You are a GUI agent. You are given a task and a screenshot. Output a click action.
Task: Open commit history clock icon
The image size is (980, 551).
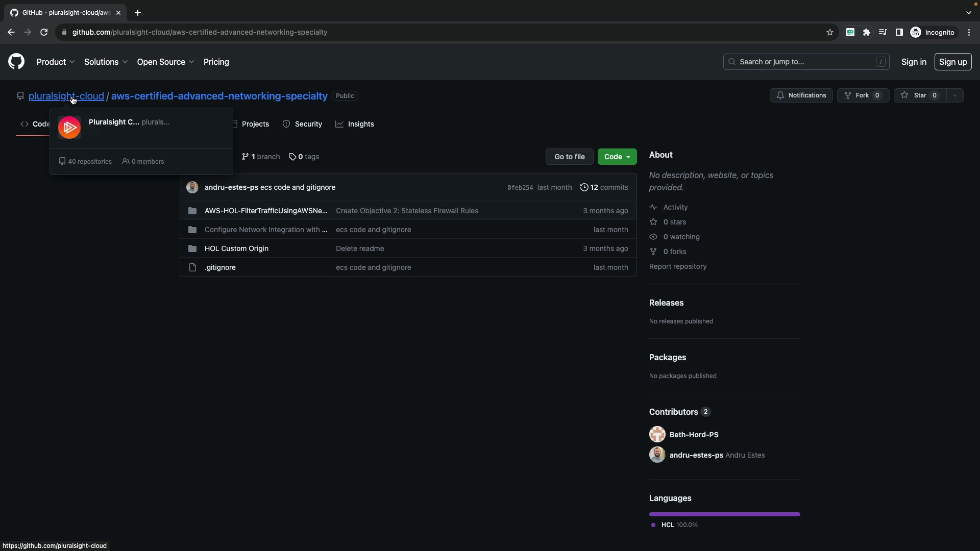584,187
